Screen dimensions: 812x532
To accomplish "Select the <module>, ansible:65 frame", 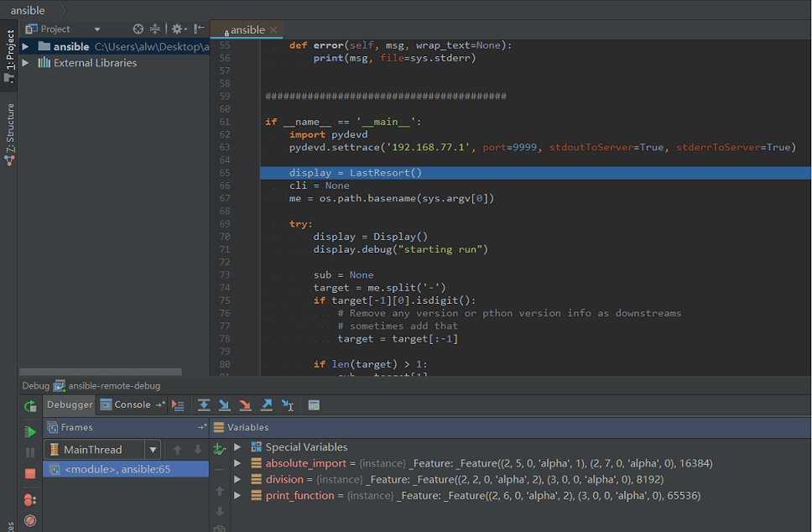I will (117, 469).
